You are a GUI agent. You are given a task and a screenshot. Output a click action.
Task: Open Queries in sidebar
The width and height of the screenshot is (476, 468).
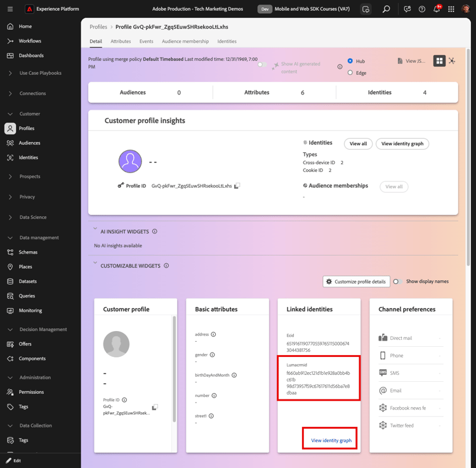[27, 296]
